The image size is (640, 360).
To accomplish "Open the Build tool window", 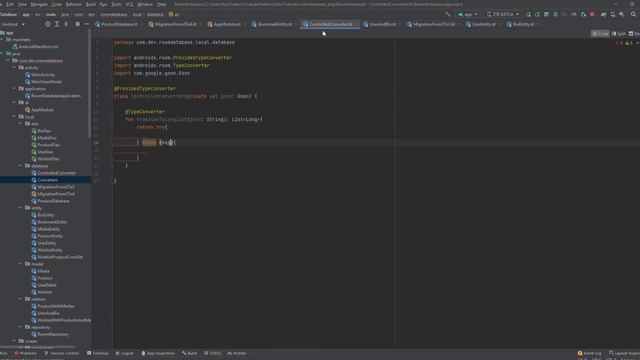I will [190, 353].
